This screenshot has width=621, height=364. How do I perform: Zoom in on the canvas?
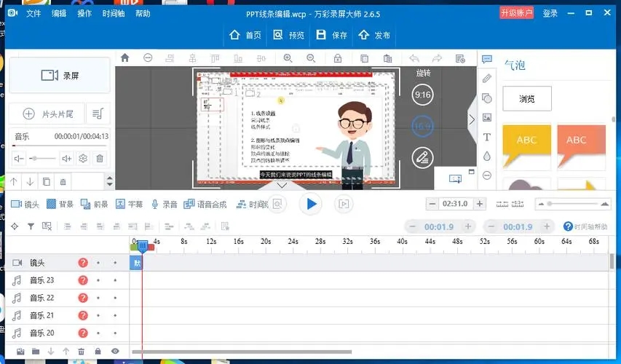[x=288, y=58]
